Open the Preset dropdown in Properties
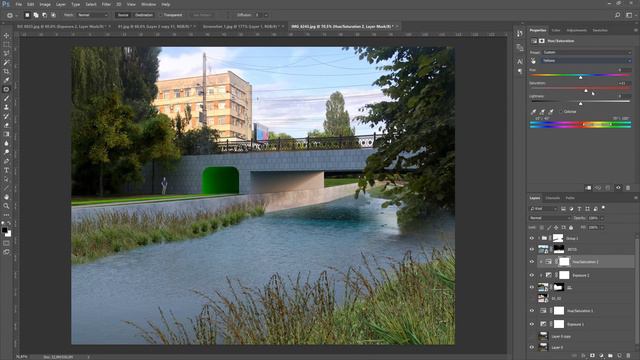 (587, 52)
